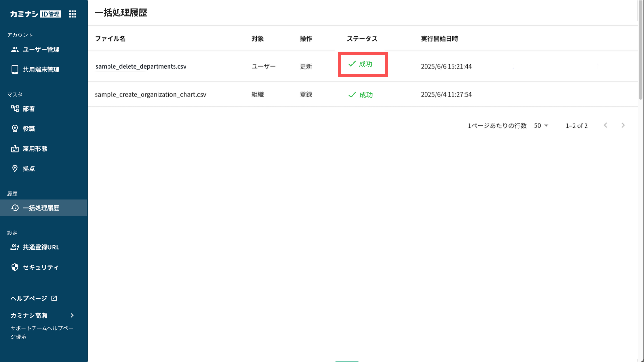Expand the カミナシ高瀬 account chevron

[x=72, y=315]
